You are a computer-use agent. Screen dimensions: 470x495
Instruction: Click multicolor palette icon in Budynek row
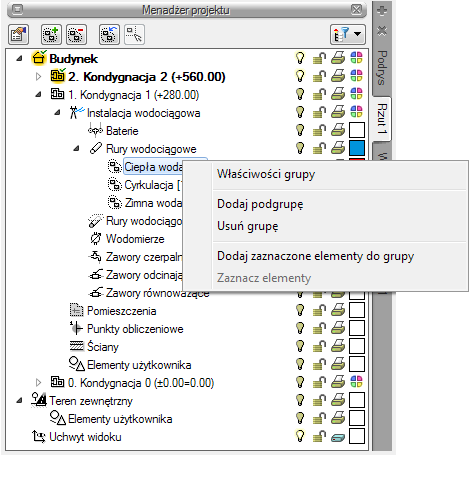(356, 58)
